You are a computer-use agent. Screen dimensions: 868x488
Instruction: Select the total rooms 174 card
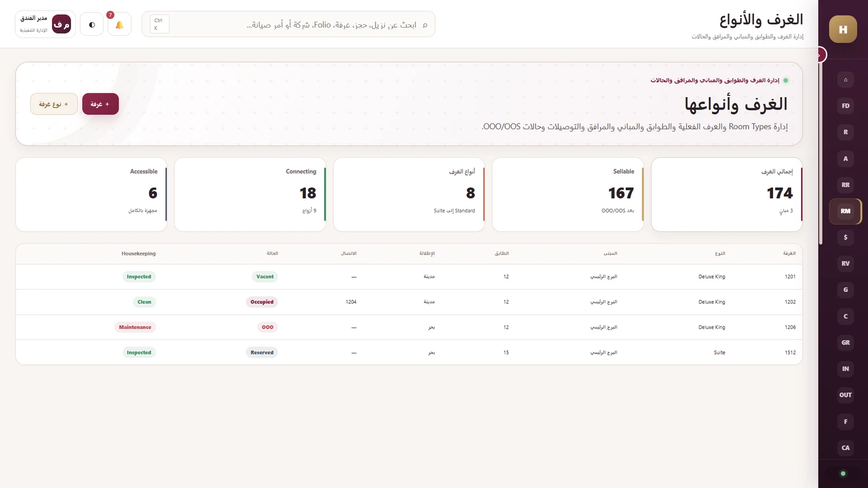click(726, 195)
